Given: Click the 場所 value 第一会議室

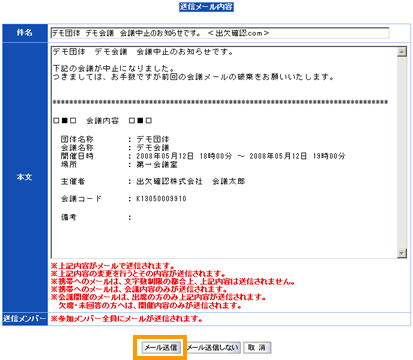Looking at the screenshot, I should [x=157, y=164].
